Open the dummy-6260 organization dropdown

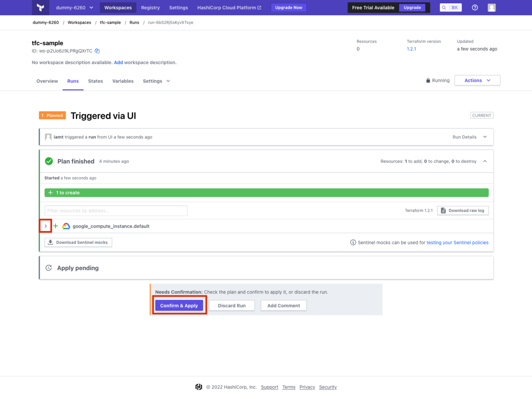click(x=74, y=8)
